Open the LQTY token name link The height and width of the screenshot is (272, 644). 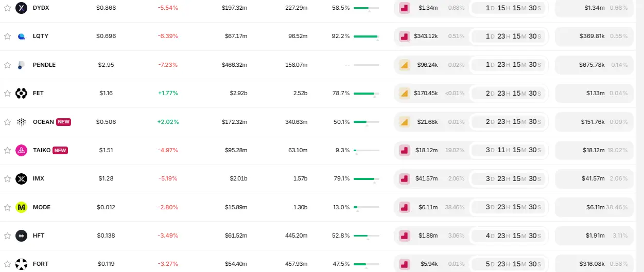pos(41,37)
